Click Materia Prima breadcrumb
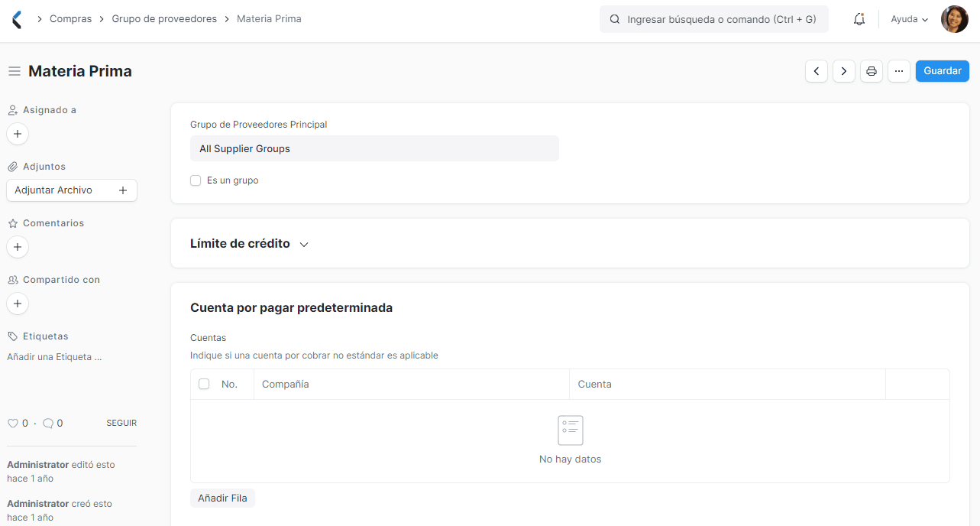Viewport: 980px width, 526px height. (x=269, y=19)
